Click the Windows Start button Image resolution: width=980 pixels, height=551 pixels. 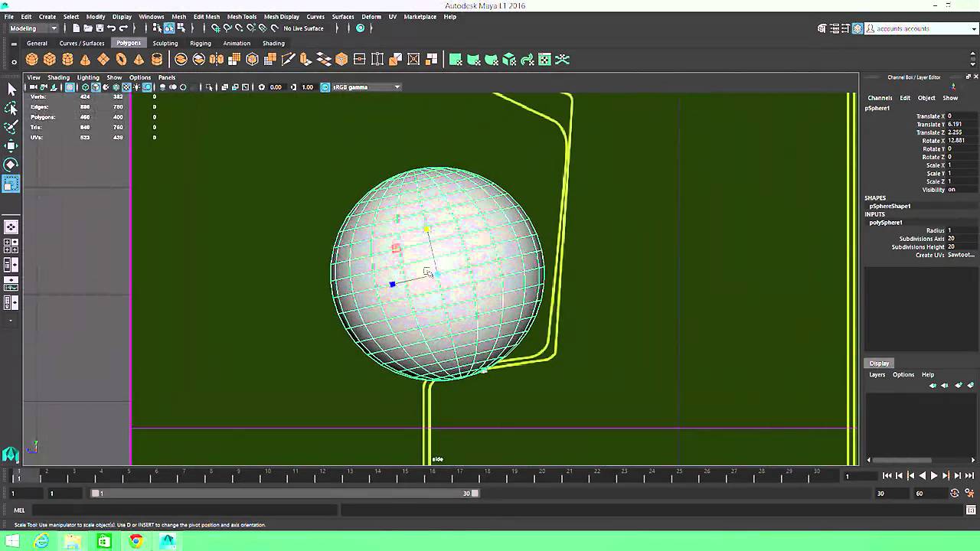[12, 542]
